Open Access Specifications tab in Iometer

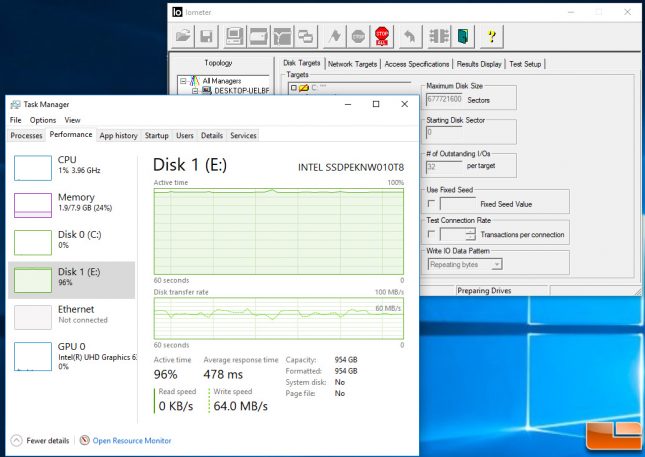pos(417,64)
